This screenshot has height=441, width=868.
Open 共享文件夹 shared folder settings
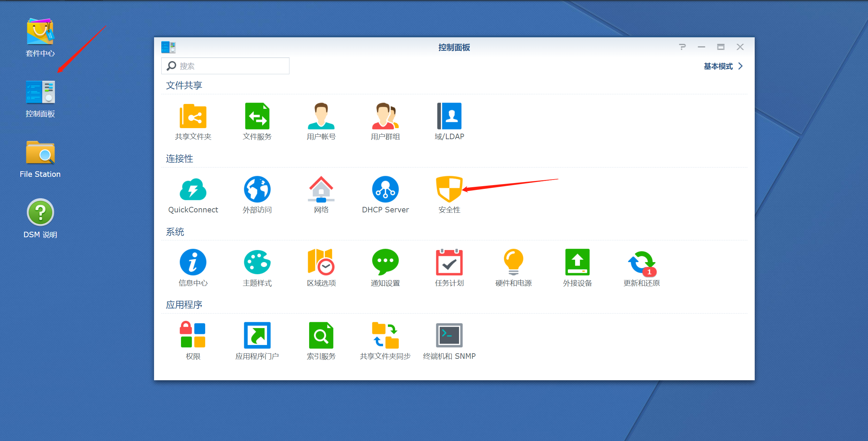[x=193, y=116]
